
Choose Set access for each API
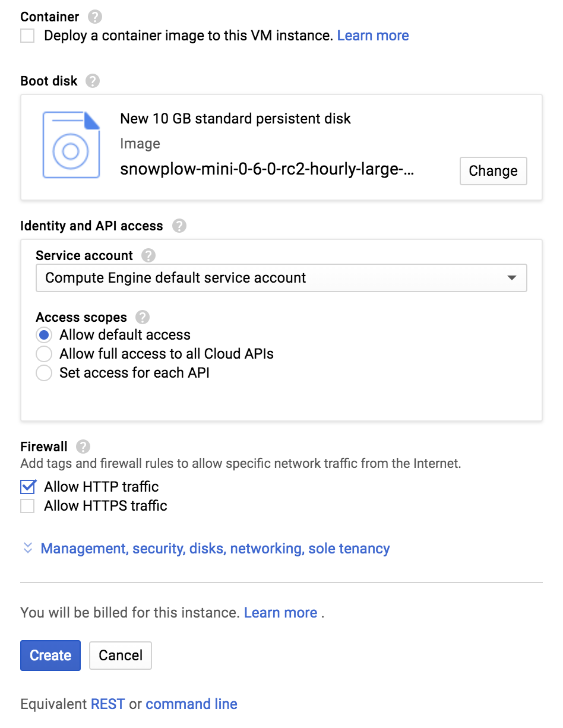click(x=44, y=374)
